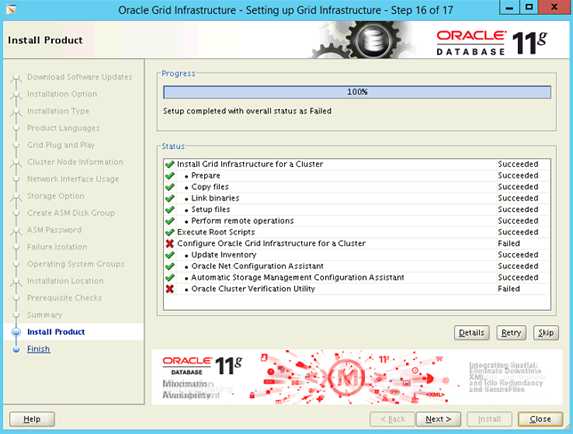Click green check beside Copy files
Screen dimensions: 573x434
coord(170,187)
